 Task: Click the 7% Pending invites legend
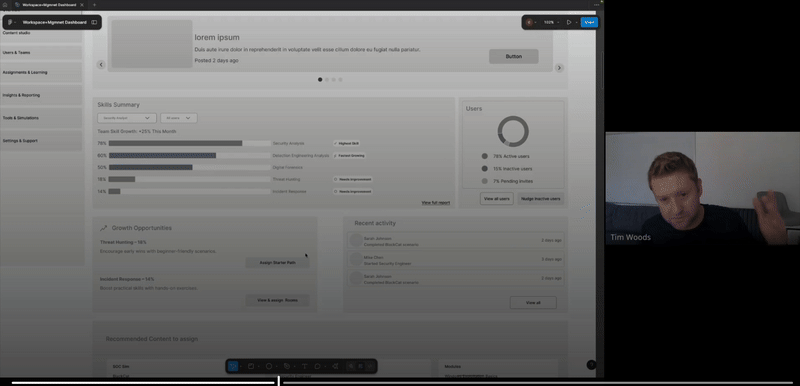tap(507, 181)
